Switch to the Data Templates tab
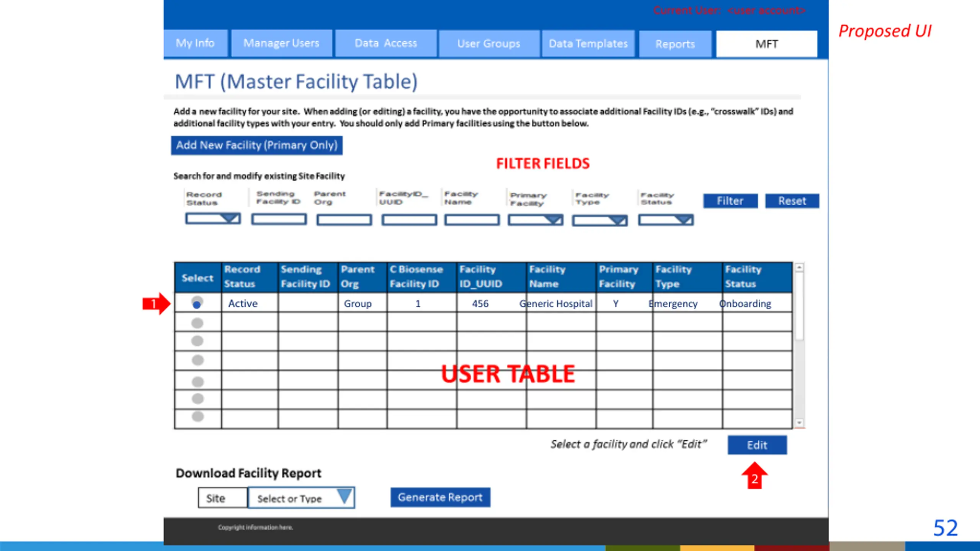 point(588,44)
